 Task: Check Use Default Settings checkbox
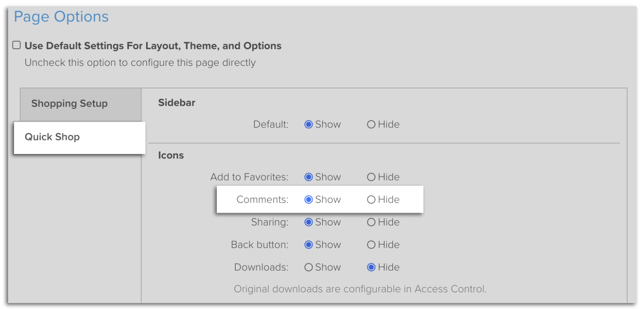(x=17, y=45)
